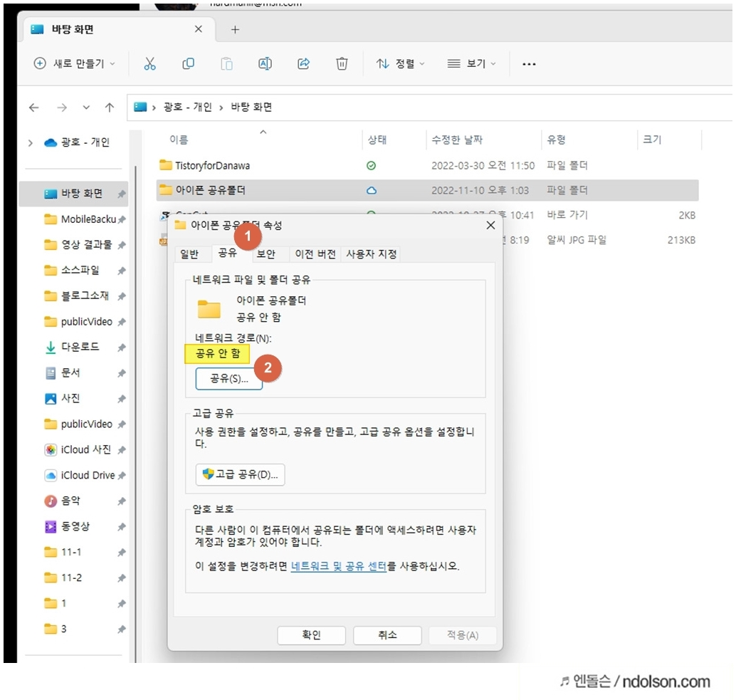Close the 아이폰 공유폴더 속성 dialog
Viewport: 736px width, 700px height.
490,225
